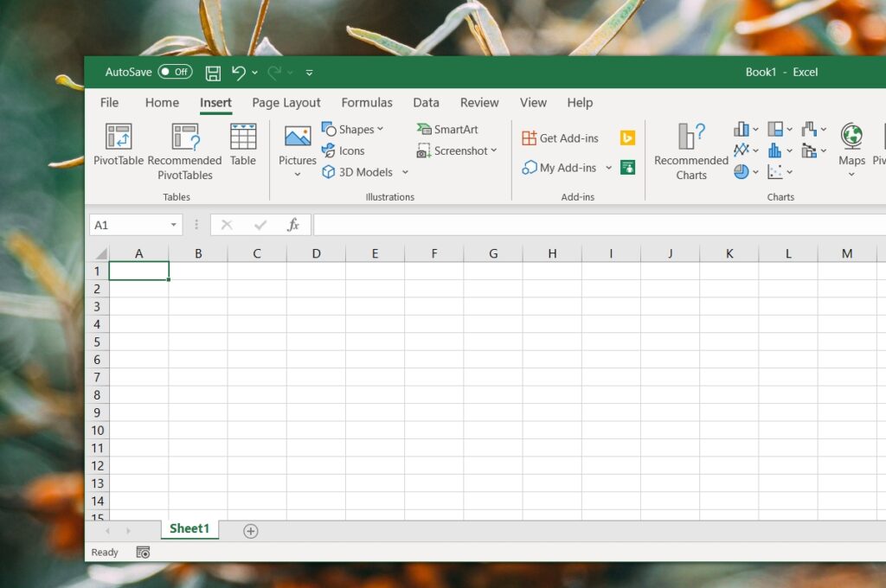Insert a bar chart from the Charts group
This screenshot has height=588, width=886.
(x=742, y=128)
